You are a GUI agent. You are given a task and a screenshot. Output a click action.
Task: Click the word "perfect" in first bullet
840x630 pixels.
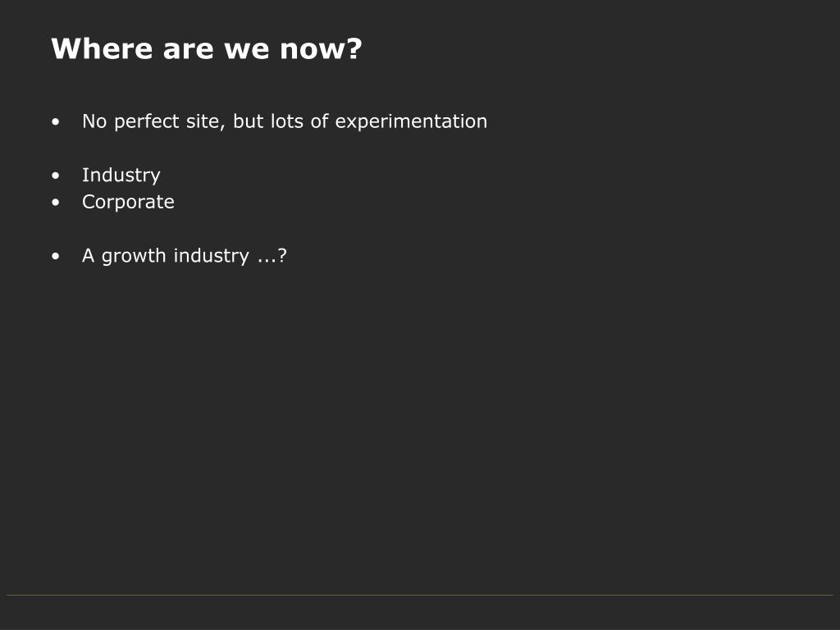tap(147, 122)
